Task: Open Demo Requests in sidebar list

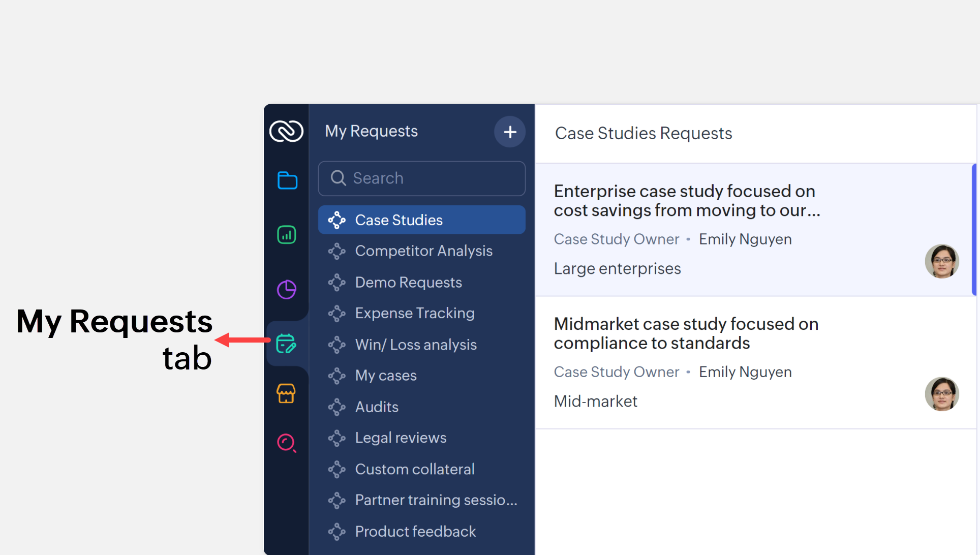Action: click(408, 283)
